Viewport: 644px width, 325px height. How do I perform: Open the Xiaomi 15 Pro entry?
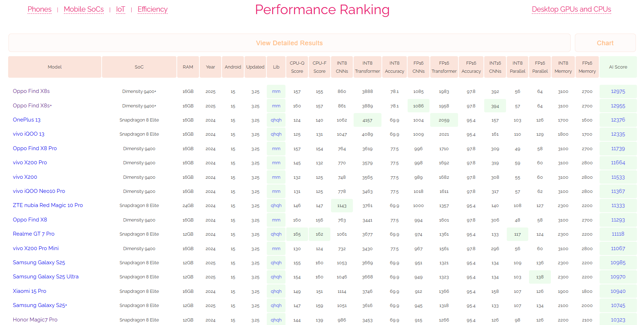click(30, 291)
